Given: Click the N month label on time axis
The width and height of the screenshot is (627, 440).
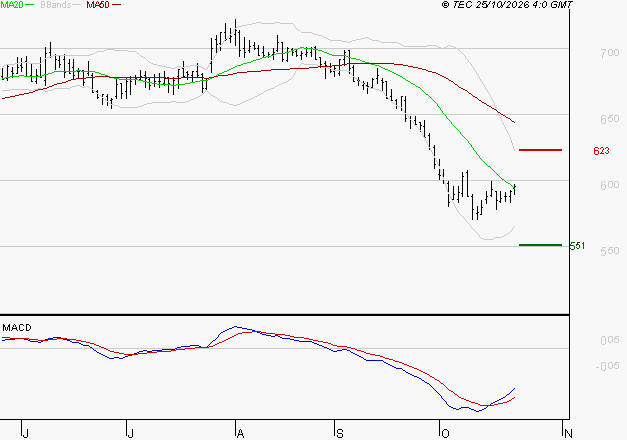Looking at the screenshot, I should 568,434.
